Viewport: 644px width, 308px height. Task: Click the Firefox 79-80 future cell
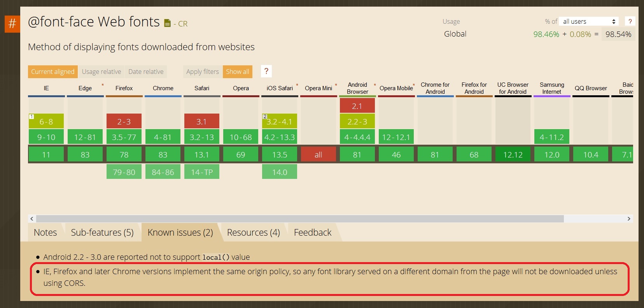click(124, 171)
